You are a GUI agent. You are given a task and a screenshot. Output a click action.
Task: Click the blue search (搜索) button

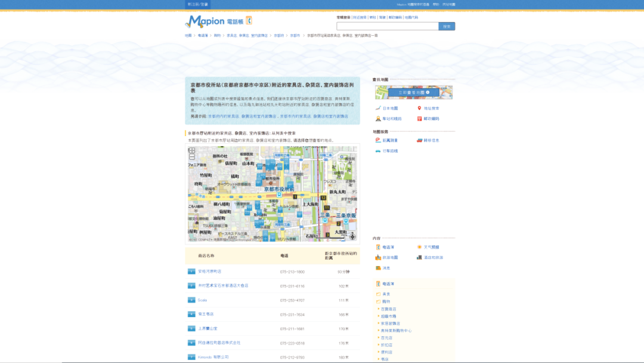(x=447, y=26)
